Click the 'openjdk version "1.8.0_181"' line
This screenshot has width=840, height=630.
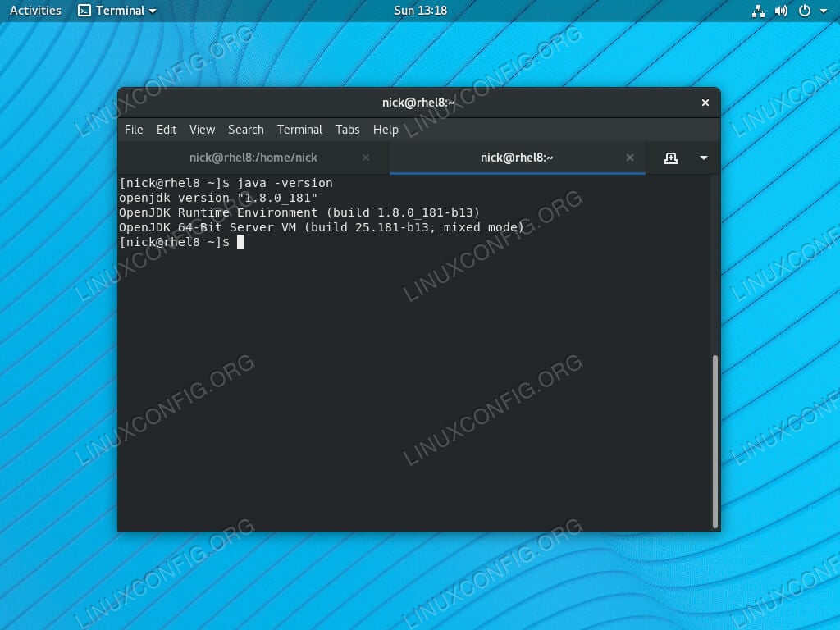[x=218, y=199]
